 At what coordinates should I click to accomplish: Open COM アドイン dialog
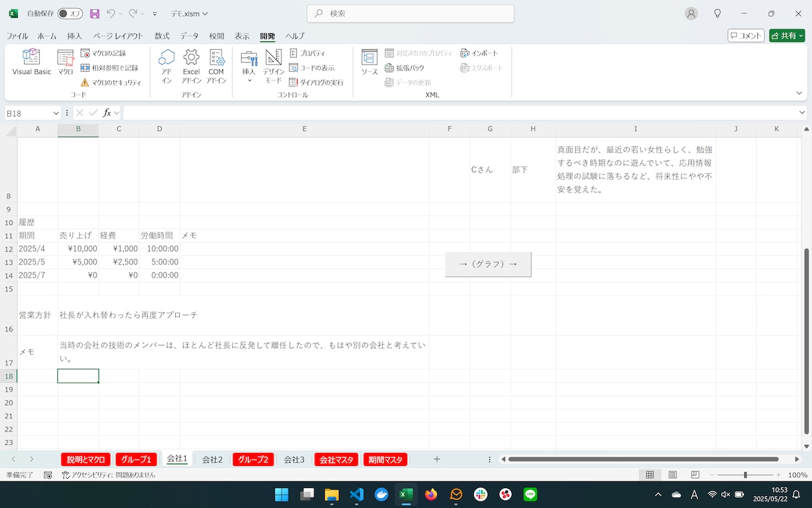coord(216,67)
